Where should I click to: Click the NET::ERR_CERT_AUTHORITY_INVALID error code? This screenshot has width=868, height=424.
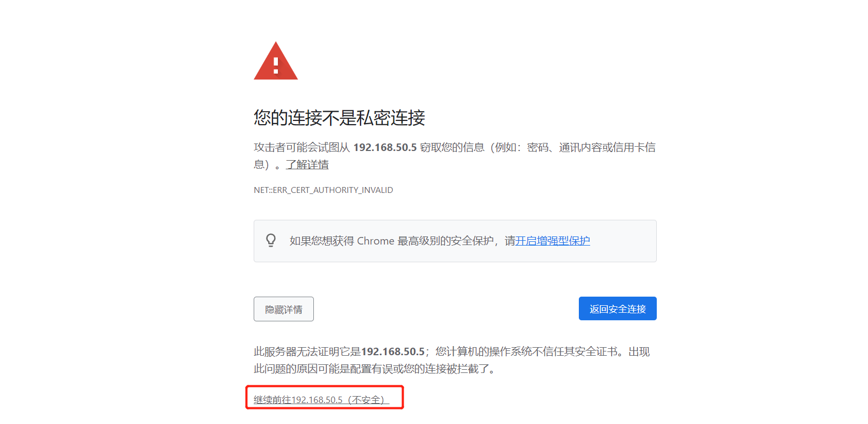point(324,190)
